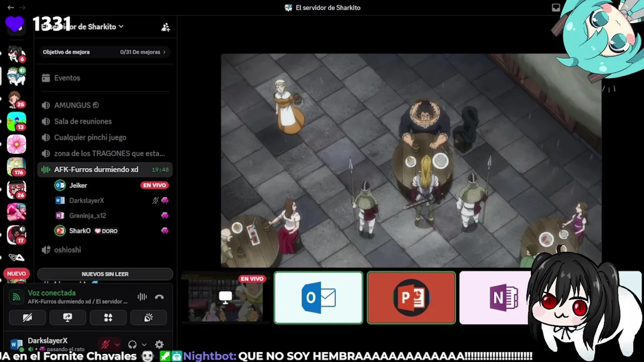Screen dimensions: 644x362
Task: Open the input device options arrow beside mute
Action: click(117, 344)
